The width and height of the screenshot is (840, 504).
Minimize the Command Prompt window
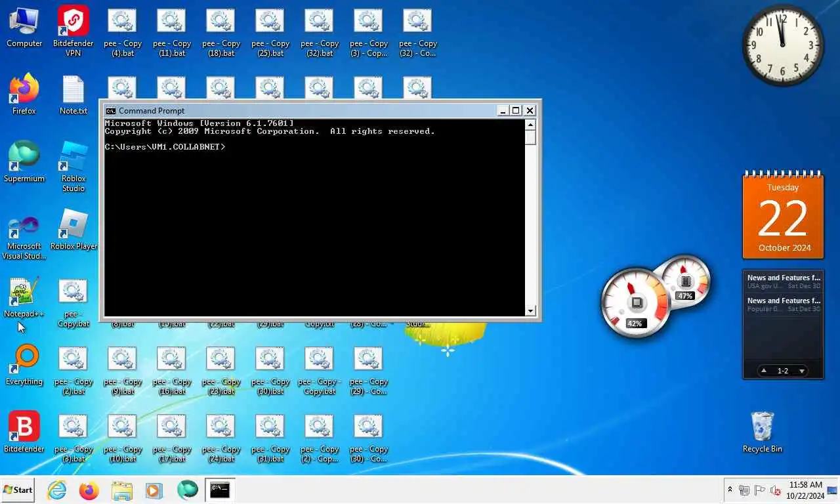(503, 110)
